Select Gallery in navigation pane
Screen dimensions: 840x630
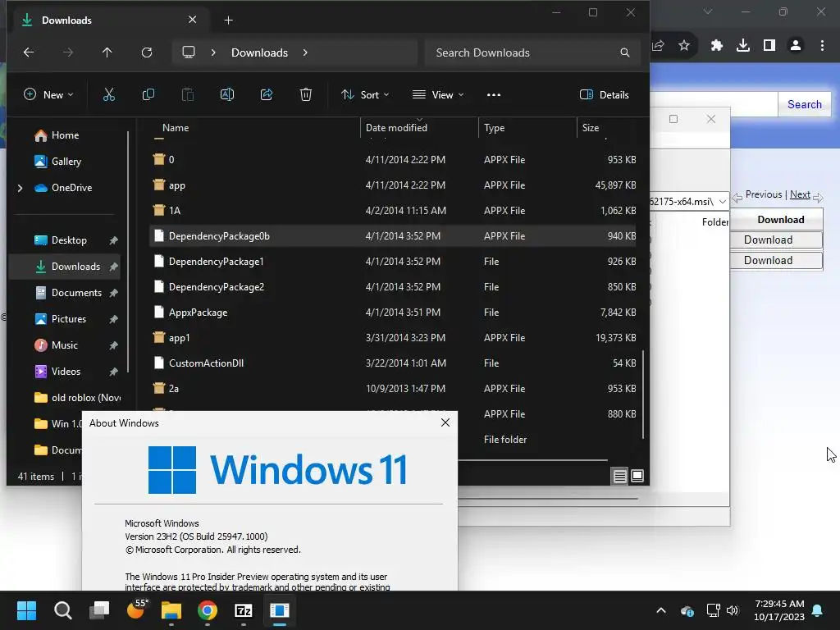(x=66, y=162)
